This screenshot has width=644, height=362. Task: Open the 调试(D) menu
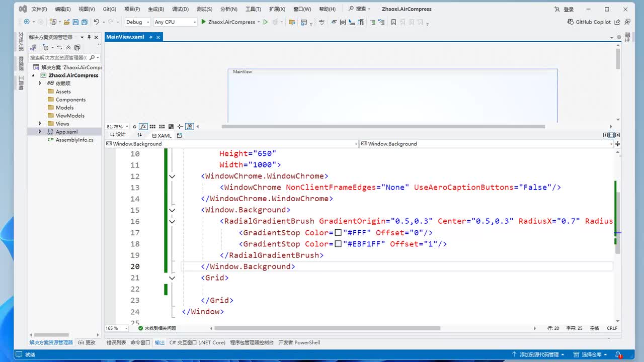point(180,9)
